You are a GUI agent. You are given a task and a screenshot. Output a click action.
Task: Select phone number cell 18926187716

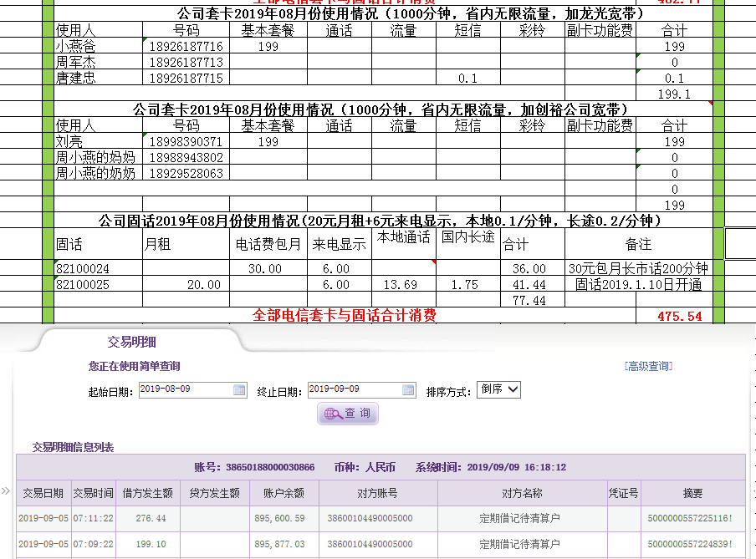pos(186,47)
